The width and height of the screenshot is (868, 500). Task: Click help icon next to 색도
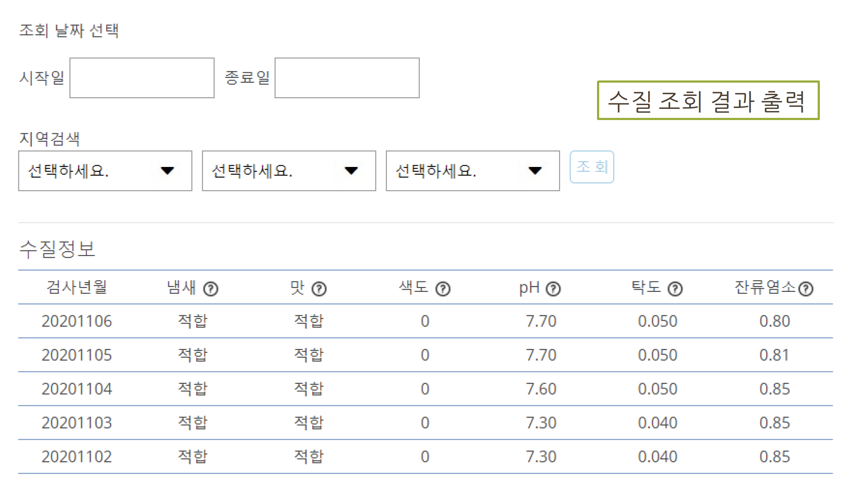click(x=443, y=289)
